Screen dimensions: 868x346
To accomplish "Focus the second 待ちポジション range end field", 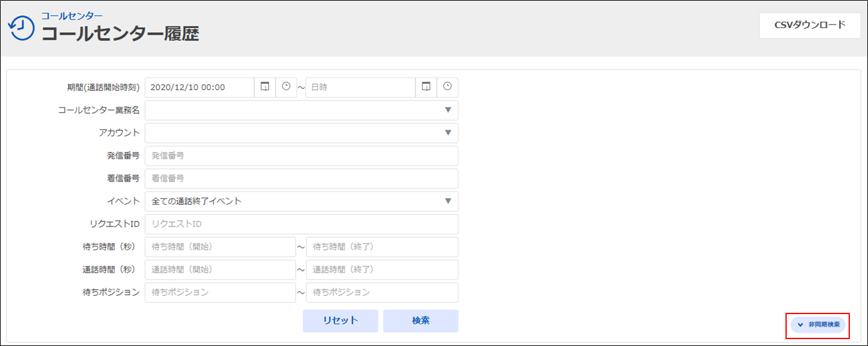I will (382, 292).
